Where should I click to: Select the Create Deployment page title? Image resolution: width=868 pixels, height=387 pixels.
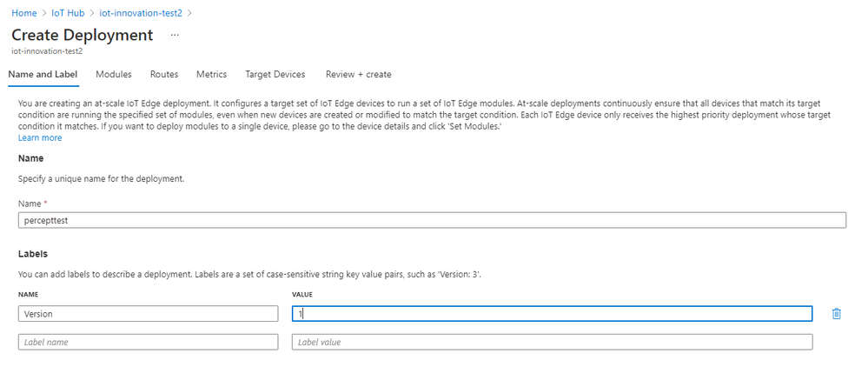82,35
